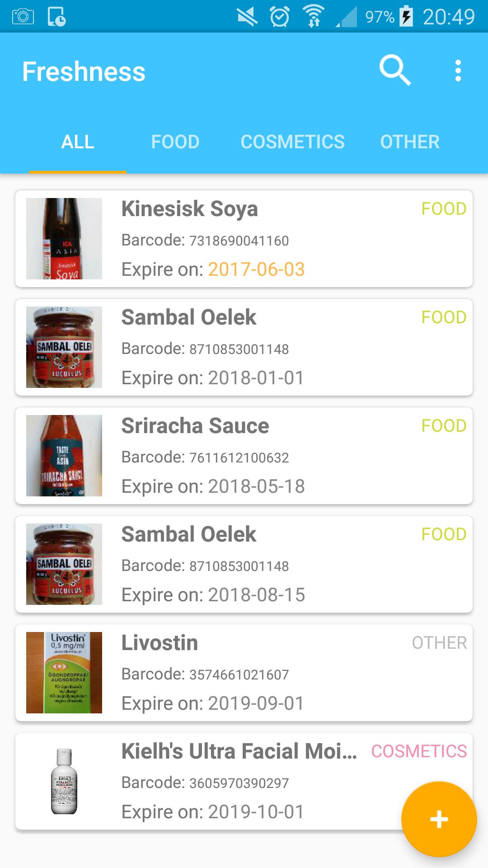Select the OTHER tab
The height and width of the screenshot is (868, 488).
(x=409, y=142)
